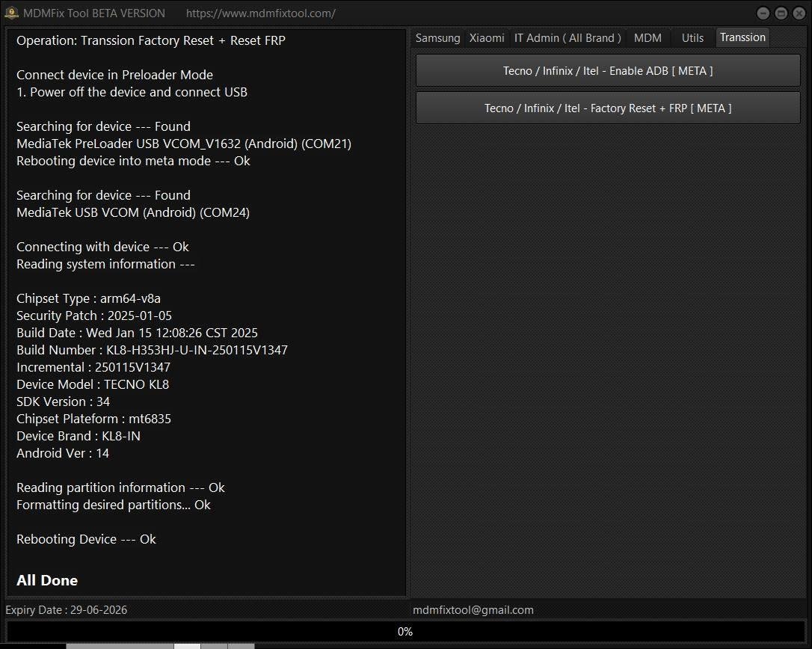Screen dimensions: 812x649
Task: Click the MDMFix Tool BETA VERSION title text
Action: (x=94, y=13)
